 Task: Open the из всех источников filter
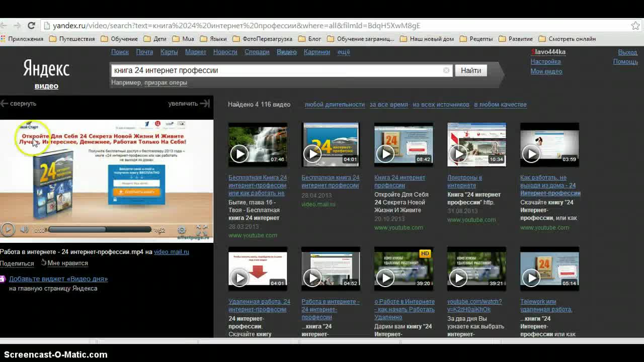[441, 105]
